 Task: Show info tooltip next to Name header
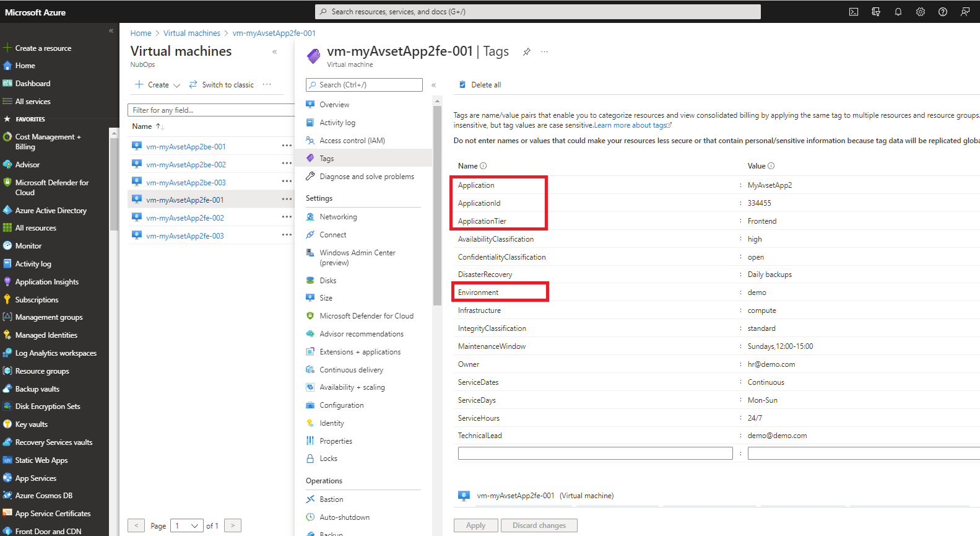[x=483, y=166]
